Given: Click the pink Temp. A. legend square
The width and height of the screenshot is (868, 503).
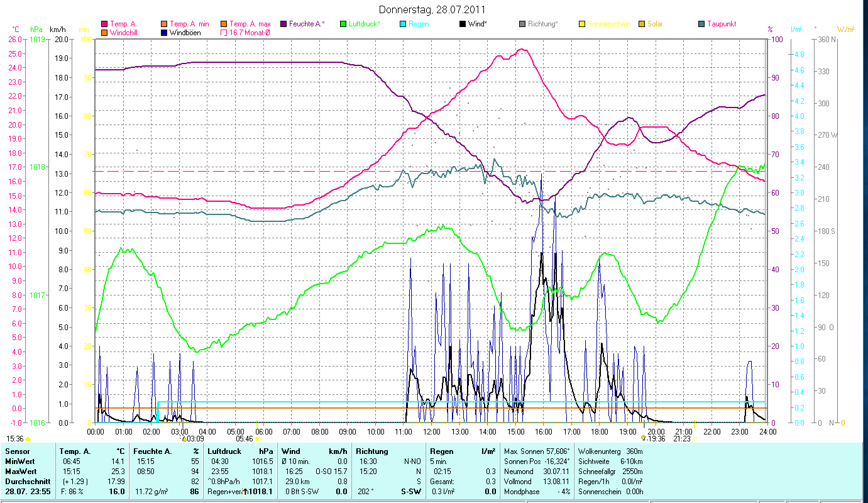Looking at the screenshot, I should (x=104, y=24).
